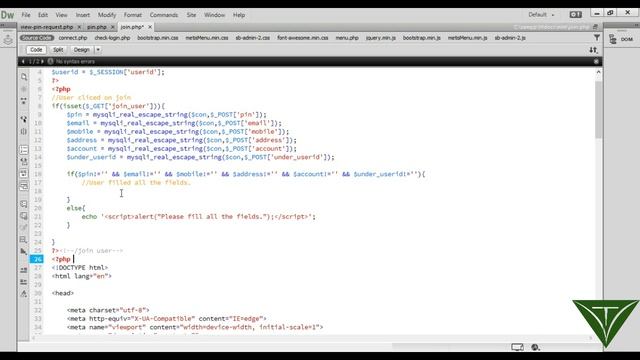Open related file menu.php
Screen dimensions: 640x360
tap(347, 38)
